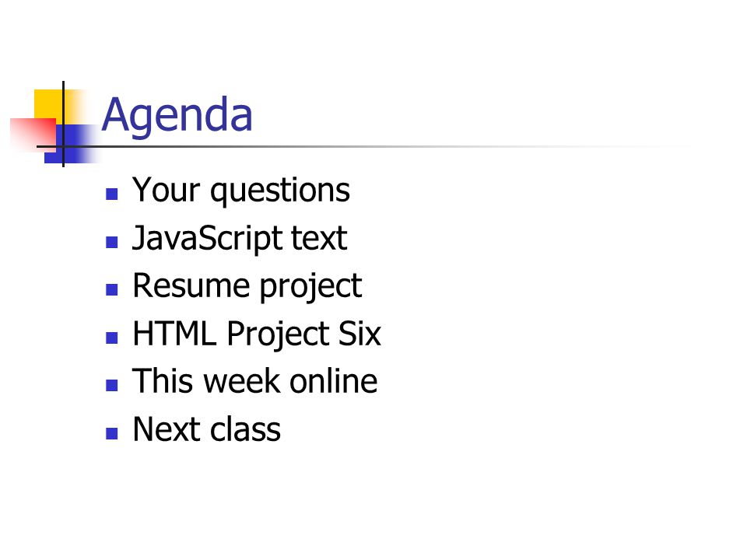Viewport: 747px width, 560px height.
Task: Click the horizontal gray line under title
Action: (362, 147)
